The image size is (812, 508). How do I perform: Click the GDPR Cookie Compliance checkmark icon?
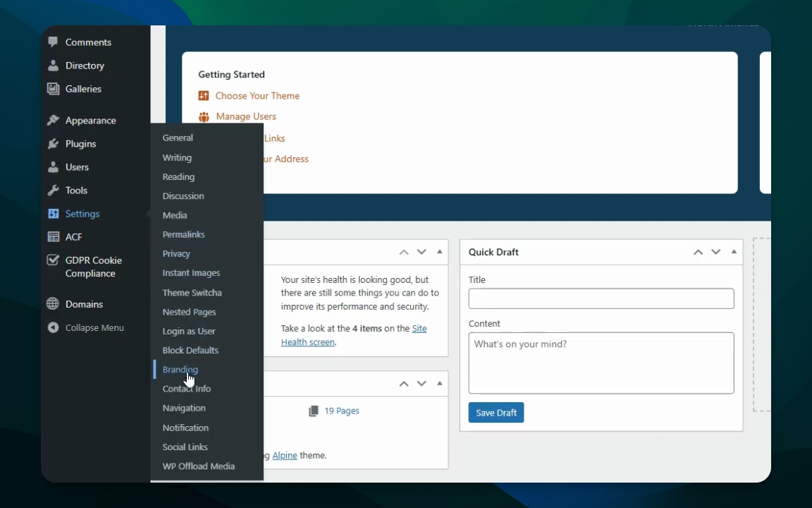coord(53,260)
